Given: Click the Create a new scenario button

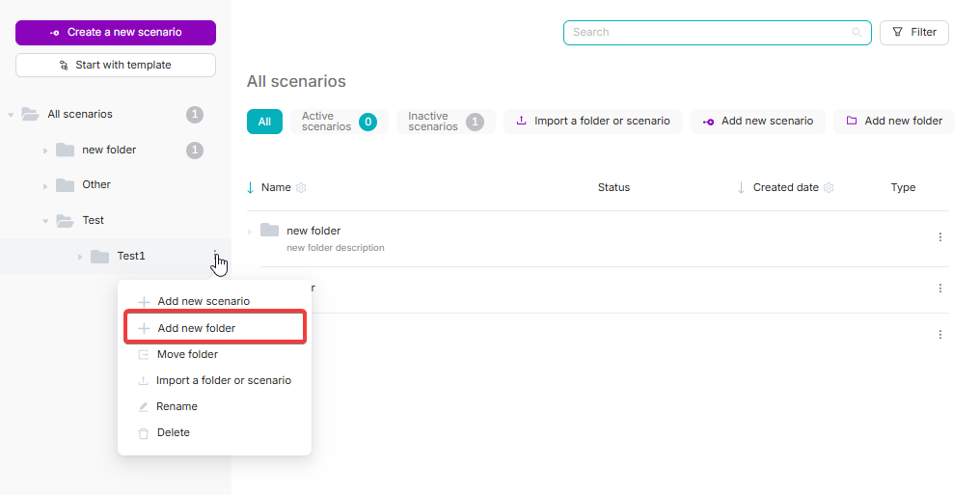Looking at the screenshot, I should click(x=116, y=33).
